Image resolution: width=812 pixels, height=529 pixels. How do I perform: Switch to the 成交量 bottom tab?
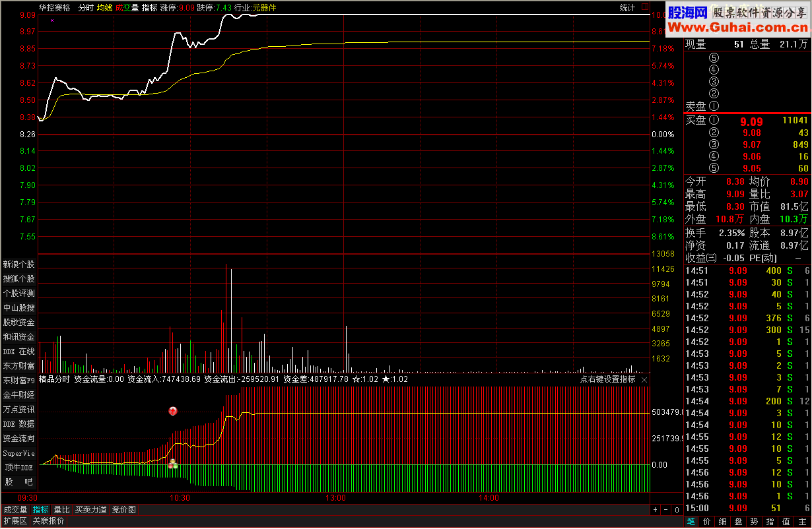[x=15, y=510]
